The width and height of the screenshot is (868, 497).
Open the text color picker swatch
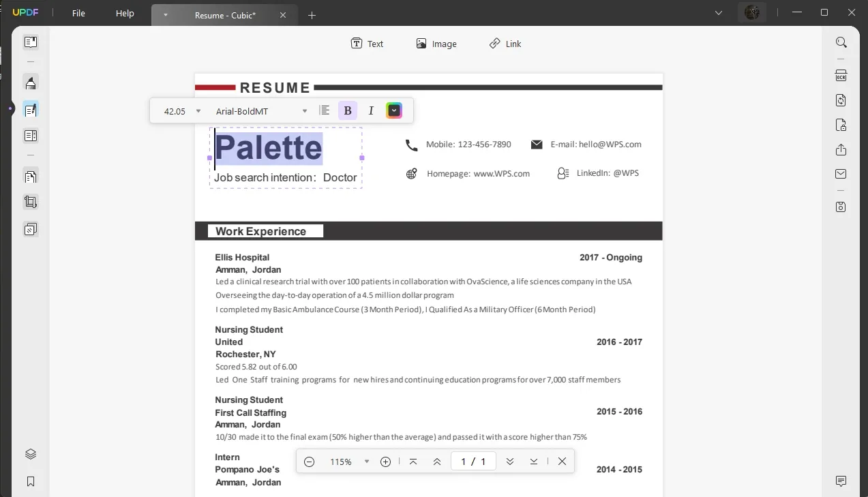[394, 110]
